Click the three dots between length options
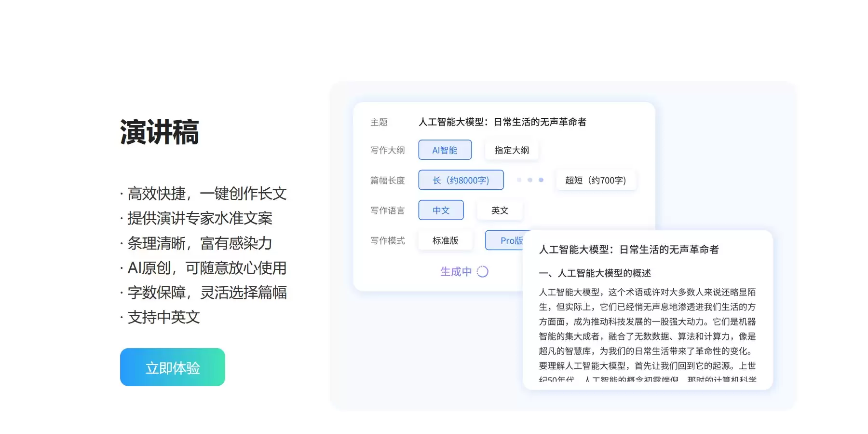Image resolution: width=868 pixels, height=434 pixels. click(x=529, y=180)
